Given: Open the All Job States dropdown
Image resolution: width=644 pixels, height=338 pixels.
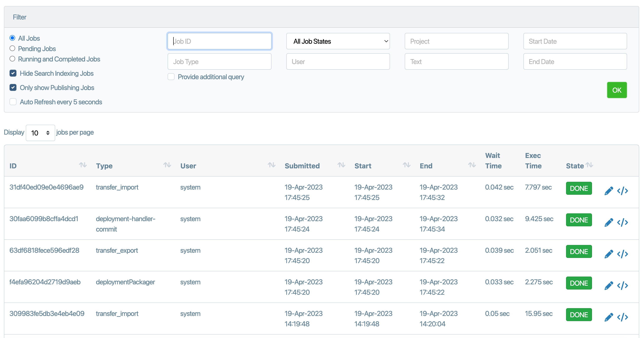Looking at the screenshot, I should (338, 41).
